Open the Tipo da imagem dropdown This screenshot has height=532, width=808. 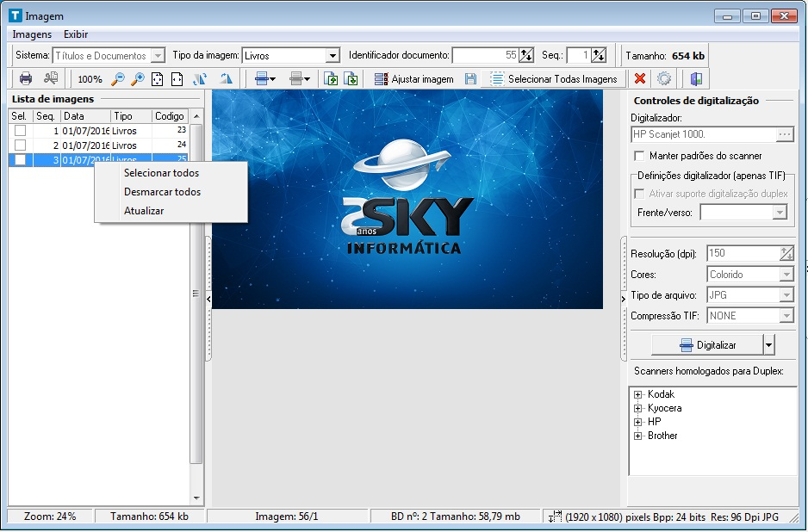[333, 56]
